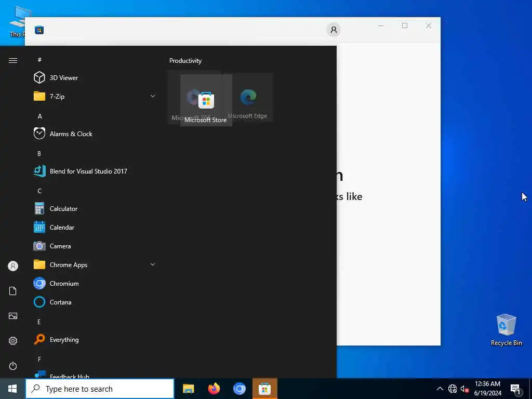Viewport: 532px width, 399px height.
Task: Click the muted volume tray icon
Action: tap(464, 389)
